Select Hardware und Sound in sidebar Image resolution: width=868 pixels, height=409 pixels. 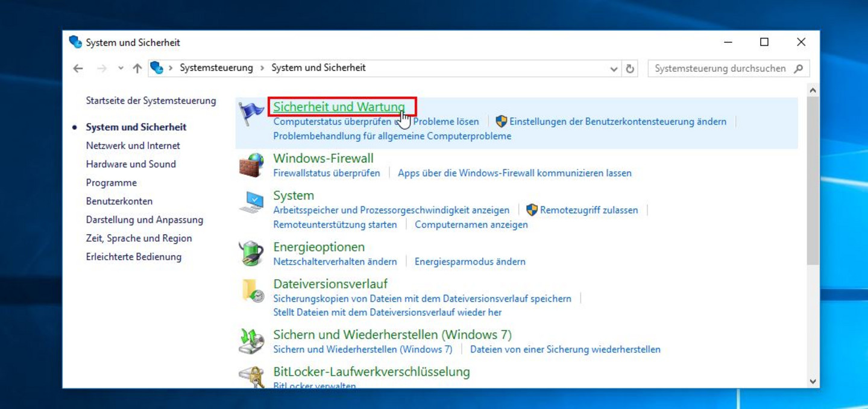[131, 164]
